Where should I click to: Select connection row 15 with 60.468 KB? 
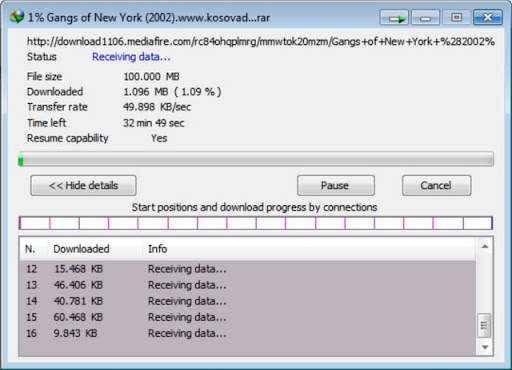pos(247,317)
